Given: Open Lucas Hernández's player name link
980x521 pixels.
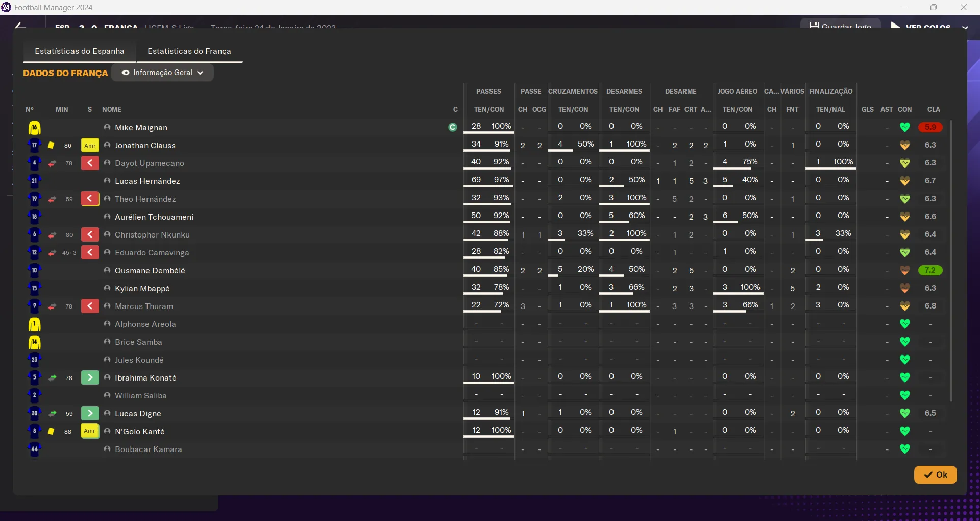Looking at the screenshot, I should 148,181.
